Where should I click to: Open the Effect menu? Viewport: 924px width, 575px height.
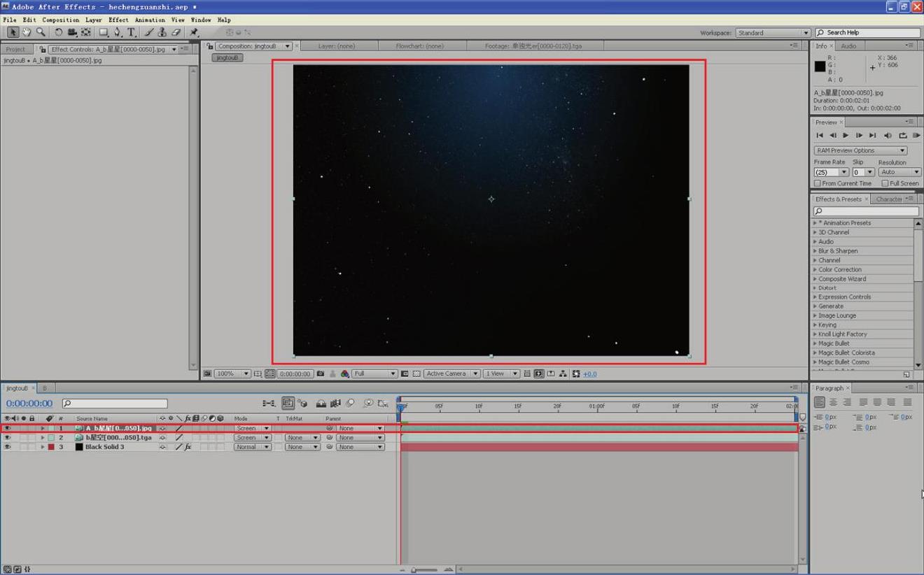[118, 20]
